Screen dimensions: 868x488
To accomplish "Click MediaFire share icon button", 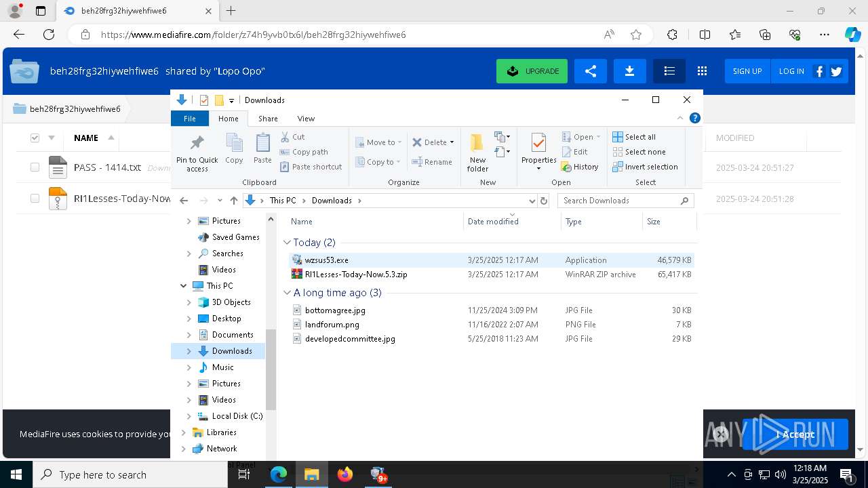I will pos(591,71).
